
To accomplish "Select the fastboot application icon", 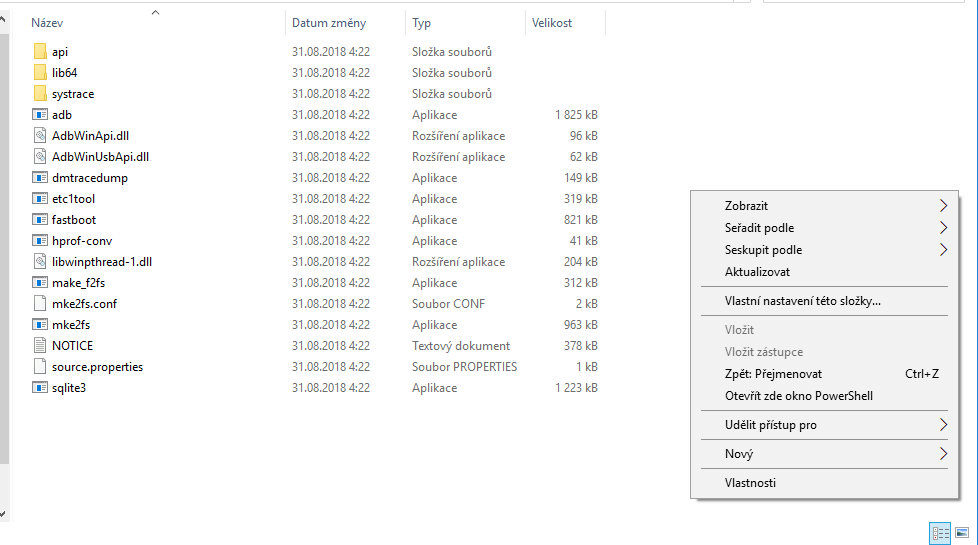I will 40,219.
